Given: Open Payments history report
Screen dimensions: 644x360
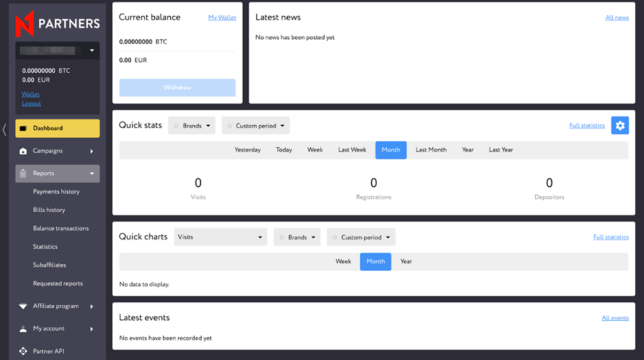Looking at the screenshot, I should 56,192.
